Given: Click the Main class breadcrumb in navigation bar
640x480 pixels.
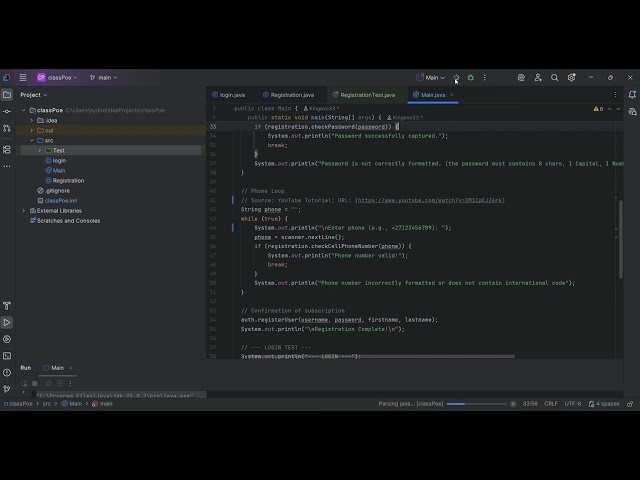Looking at the screenshot, I should tap(72, 404).
